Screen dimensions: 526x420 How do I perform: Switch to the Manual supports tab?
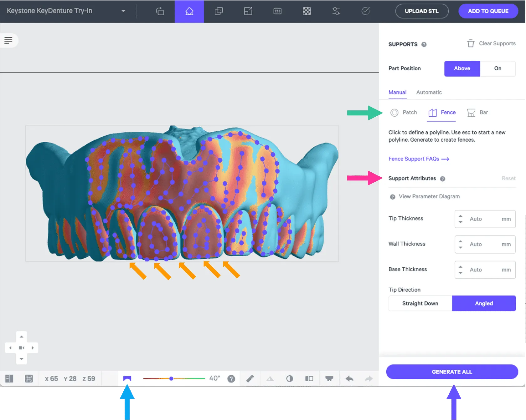coord(397,92)
